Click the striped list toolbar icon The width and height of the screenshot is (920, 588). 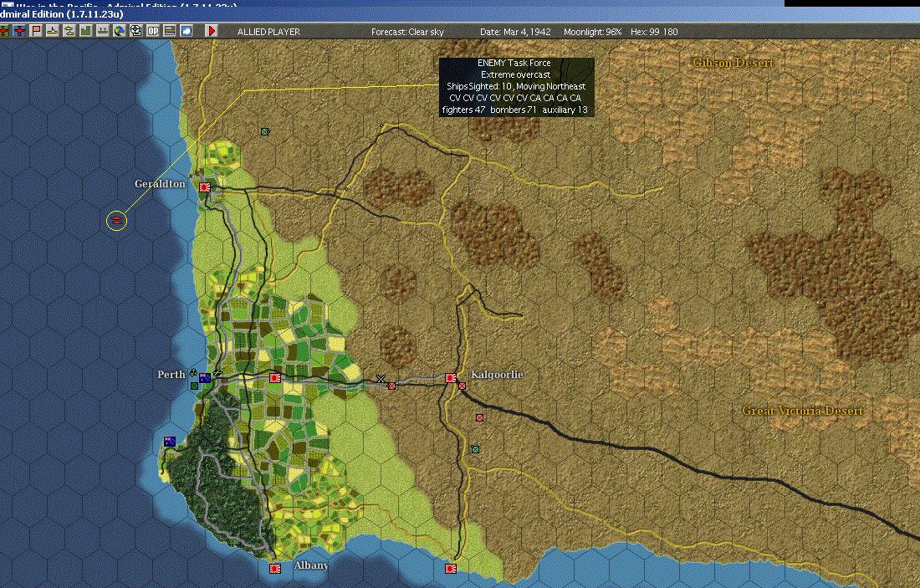pos(170,31)
